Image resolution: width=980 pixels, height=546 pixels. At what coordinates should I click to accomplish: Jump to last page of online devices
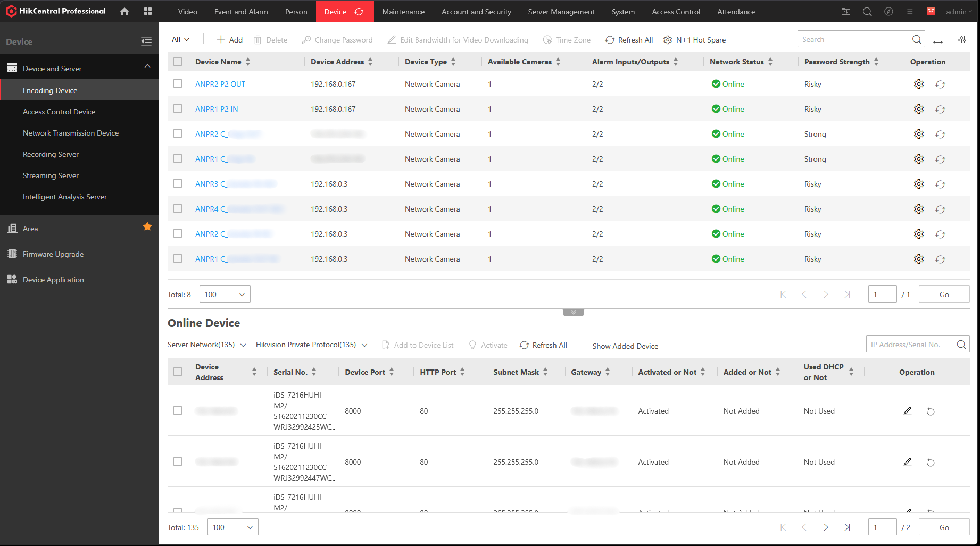click(x=847, y=527)
